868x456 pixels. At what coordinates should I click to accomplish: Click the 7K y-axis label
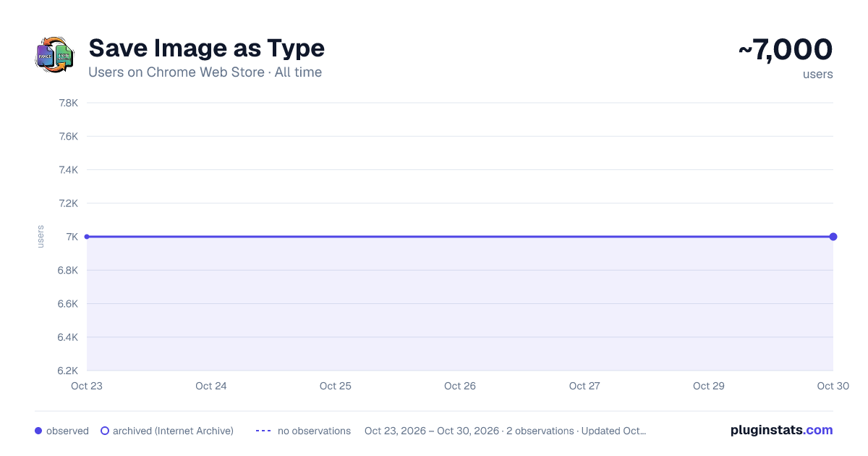72,237
